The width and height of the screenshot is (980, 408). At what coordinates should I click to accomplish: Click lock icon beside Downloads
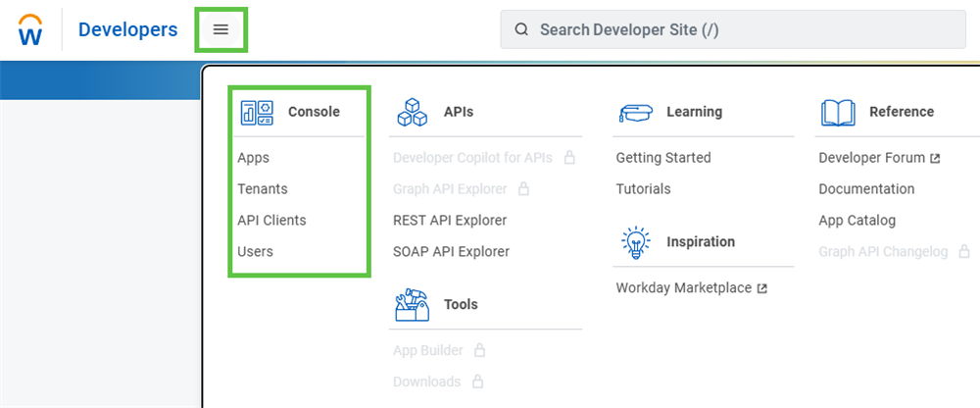pos(477,382)
